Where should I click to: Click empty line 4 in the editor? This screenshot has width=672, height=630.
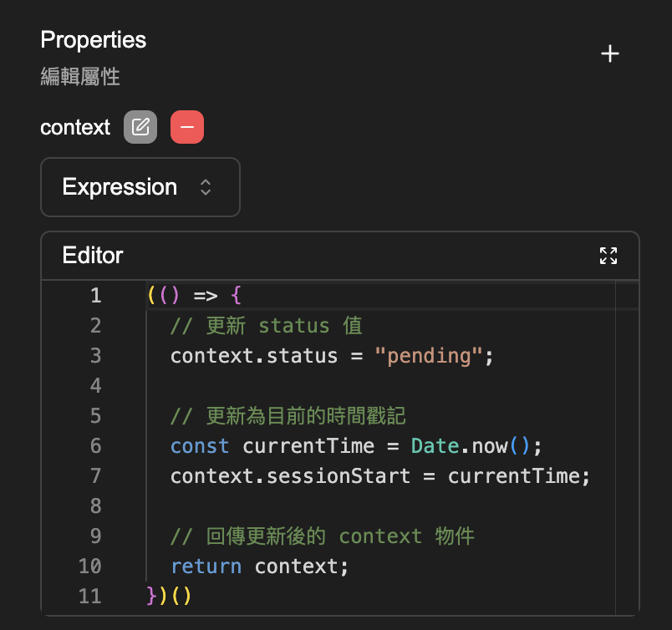334,386
